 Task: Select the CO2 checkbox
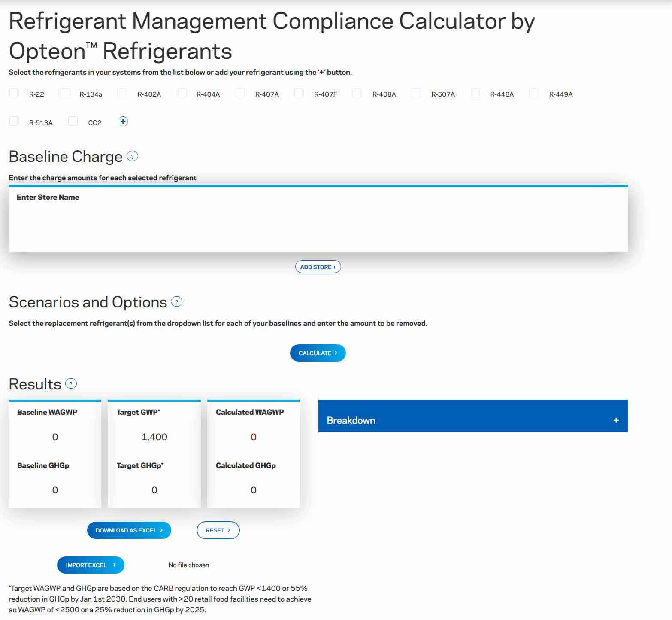pos(73,121)
